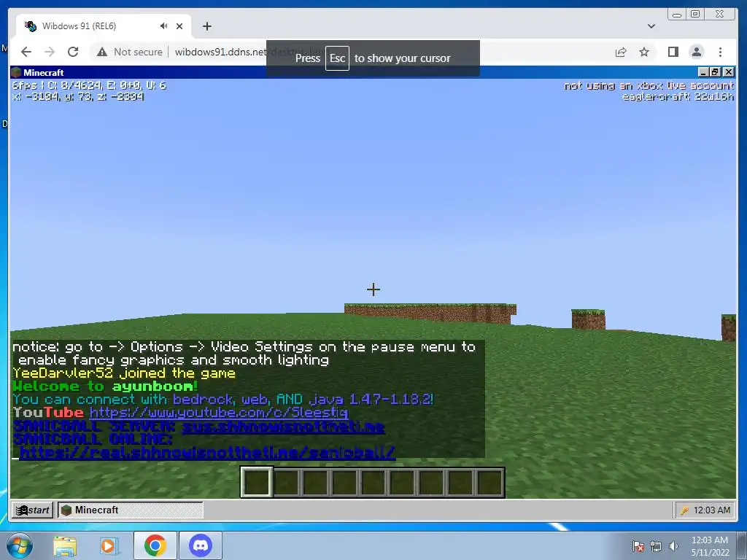Click the share page icon
747x560 pixels.
pyautogui.click(x=620, y=52)
